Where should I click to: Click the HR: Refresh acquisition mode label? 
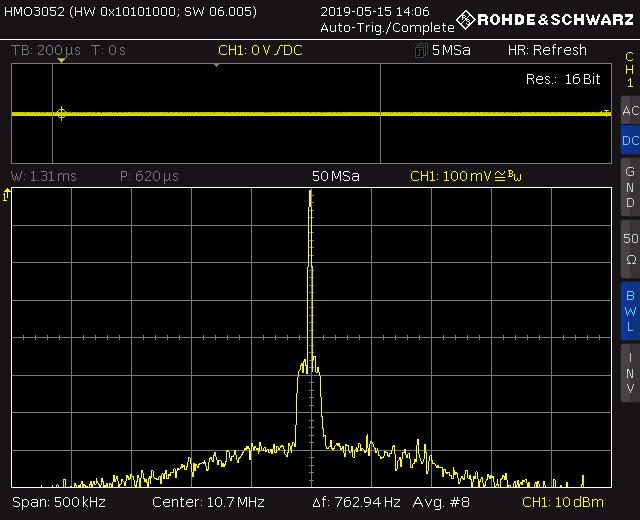pos(547,51)
